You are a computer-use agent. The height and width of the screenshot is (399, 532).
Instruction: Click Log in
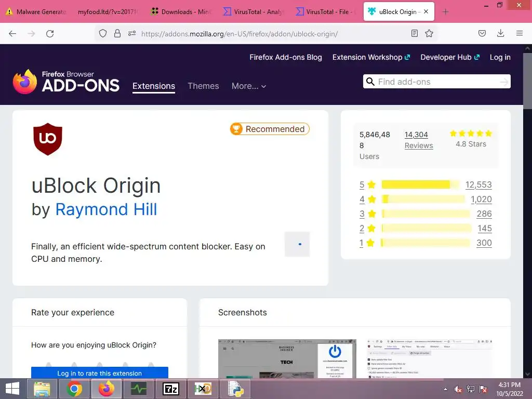tap(500, 57)
